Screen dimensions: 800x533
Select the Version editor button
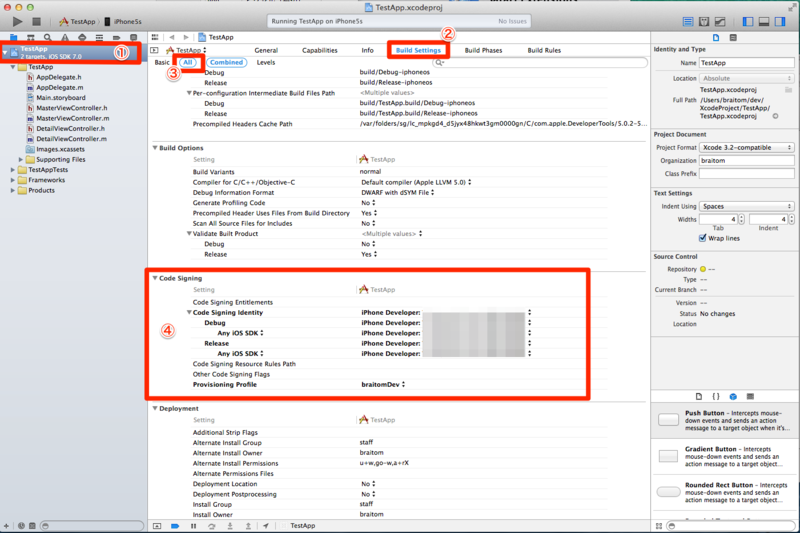tap(720, 21)
